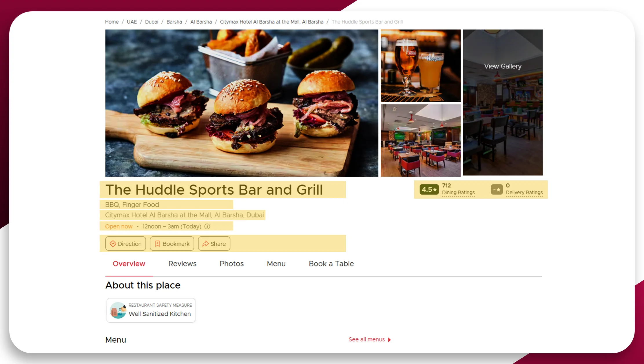Switch to the Reviews tab
Viewport: 644px width, 364px height.
tap(182, 264)
